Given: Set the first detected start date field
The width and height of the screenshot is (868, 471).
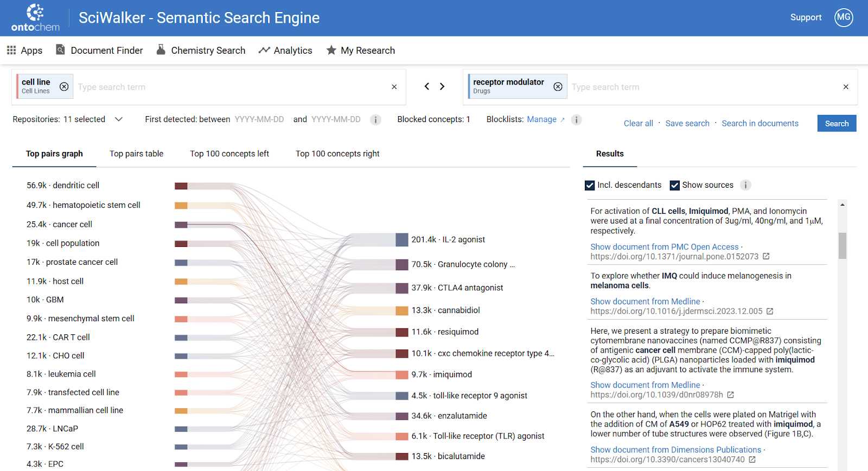Looking at the screenshot, I should coord(259,119).
